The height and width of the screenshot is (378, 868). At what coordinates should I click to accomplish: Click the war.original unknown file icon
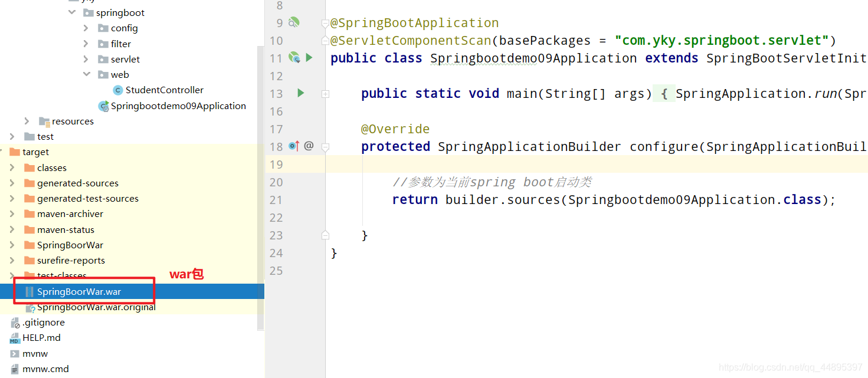pyautogui.click(x=30, y=307)
